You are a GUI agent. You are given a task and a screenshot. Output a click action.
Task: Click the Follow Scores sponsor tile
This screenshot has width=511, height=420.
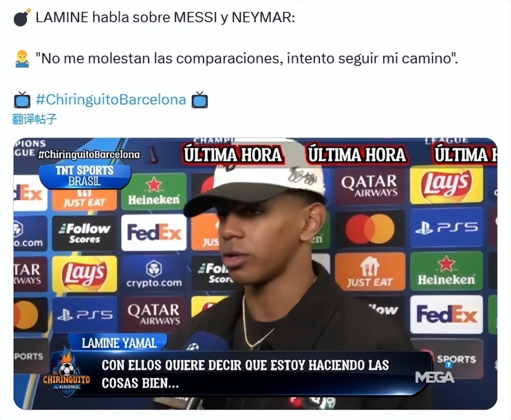click(x=85, y=233)
